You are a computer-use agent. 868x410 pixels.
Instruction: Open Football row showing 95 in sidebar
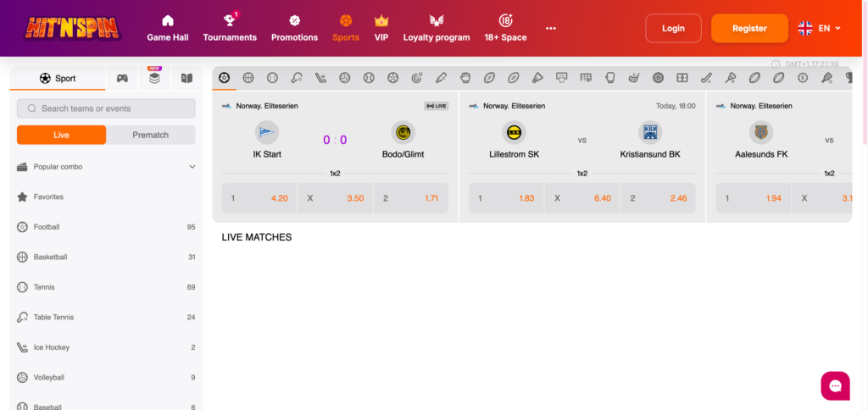(x=106, y=227)
